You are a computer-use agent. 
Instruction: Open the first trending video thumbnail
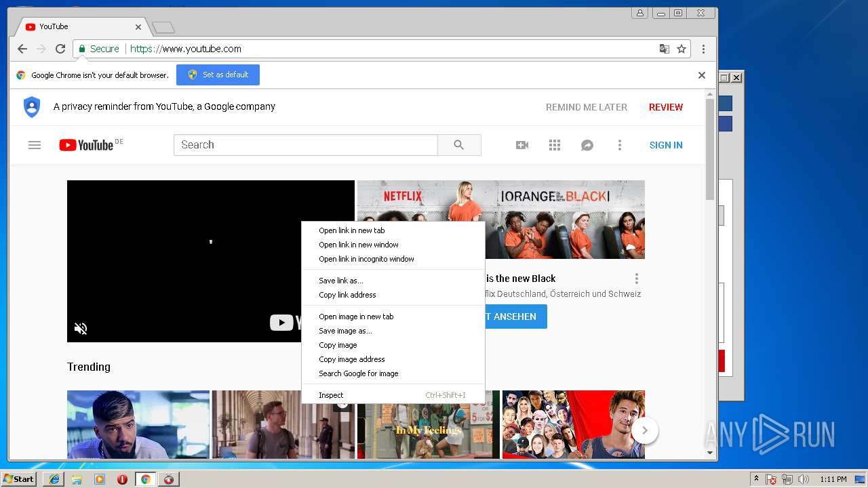coord(138,424)
